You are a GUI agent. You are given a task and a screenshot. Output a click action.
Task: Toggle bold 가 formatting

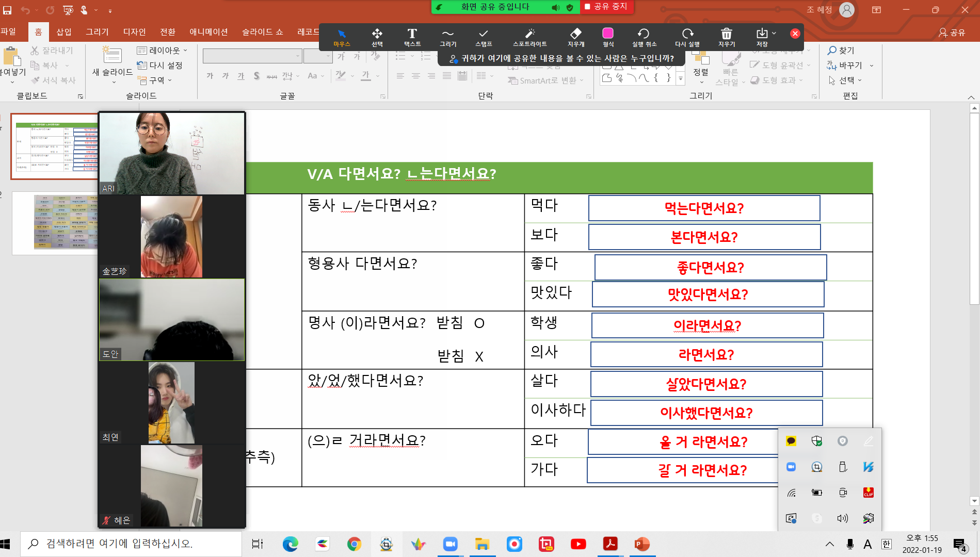[x=210, y=76]
